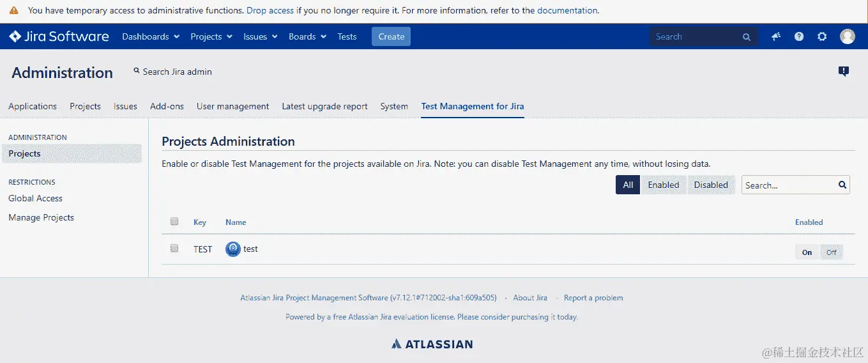Open the Tests menu item
The image size is (868, 363).
point(347,36)
